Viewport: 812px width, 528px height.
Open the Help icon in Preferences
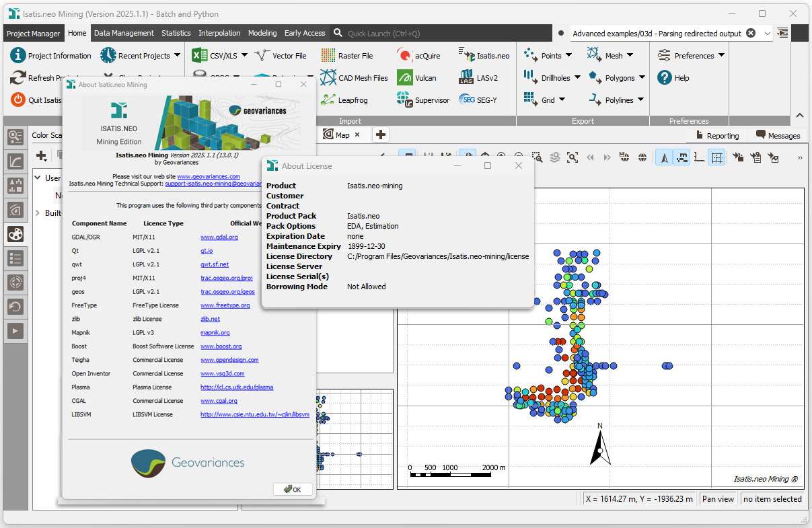coord(665,78)
